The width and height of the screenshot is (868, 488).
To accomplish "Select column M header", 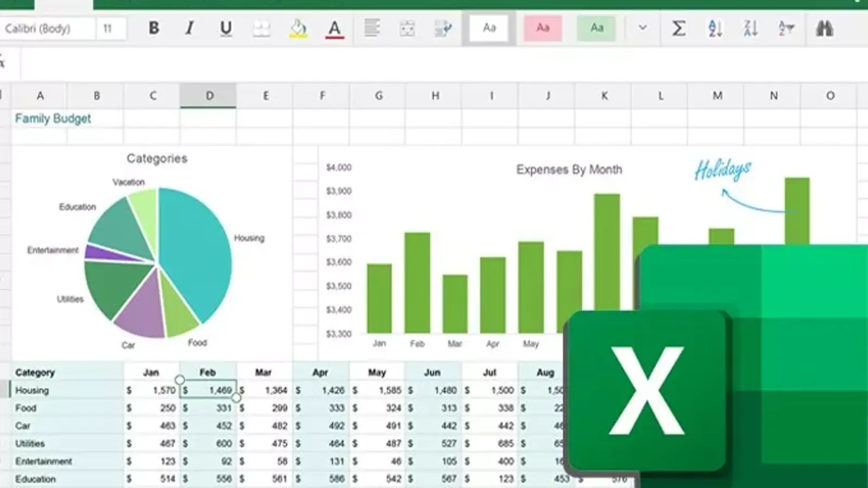I will point(717,96).
